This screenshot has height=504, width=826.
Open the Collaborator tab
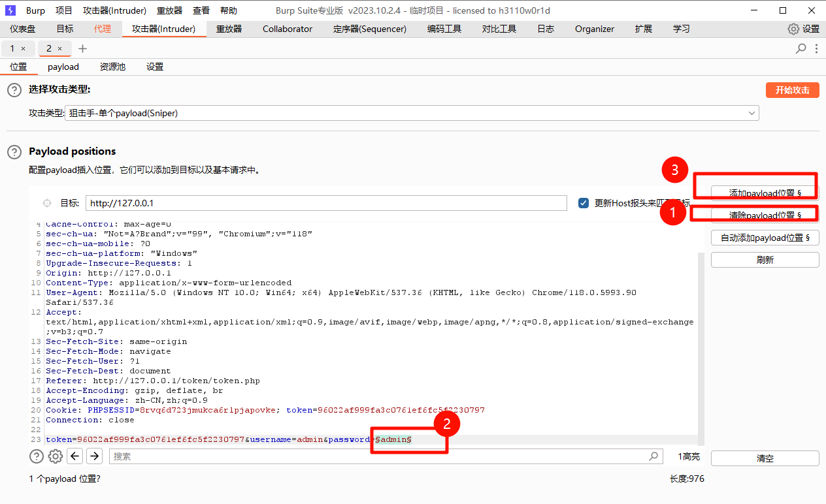(x=288, y=29)
